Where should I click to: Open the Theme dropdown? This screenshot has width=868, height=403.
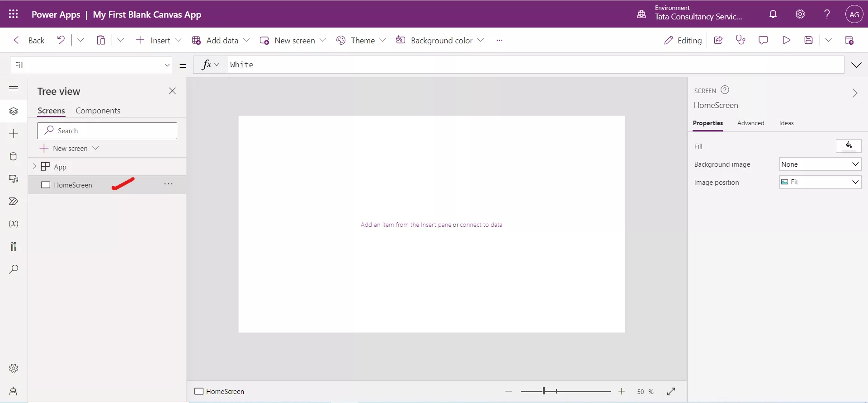383,40
